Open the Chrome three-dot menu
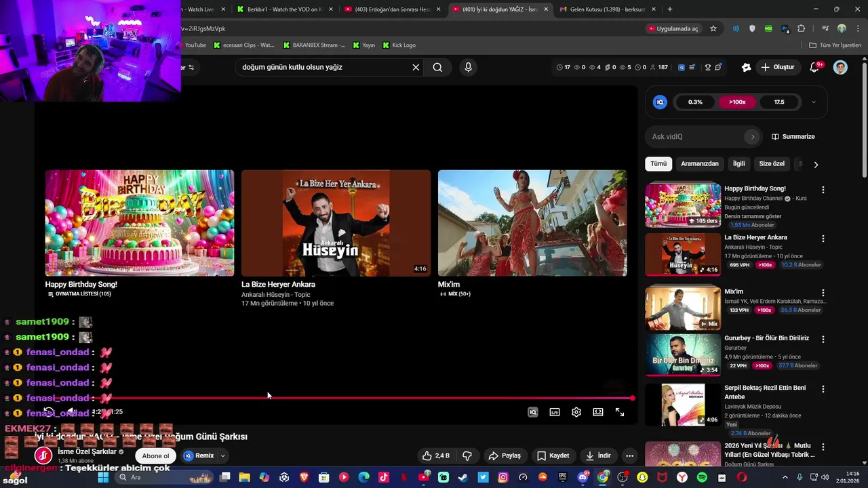This screenshot has height=488, width=868. click(x=857, y=28)
